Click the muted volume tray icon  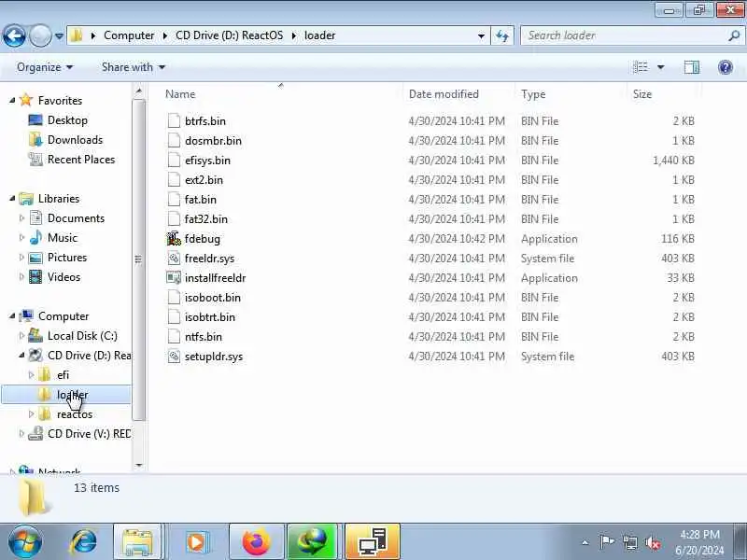(652, 542)
